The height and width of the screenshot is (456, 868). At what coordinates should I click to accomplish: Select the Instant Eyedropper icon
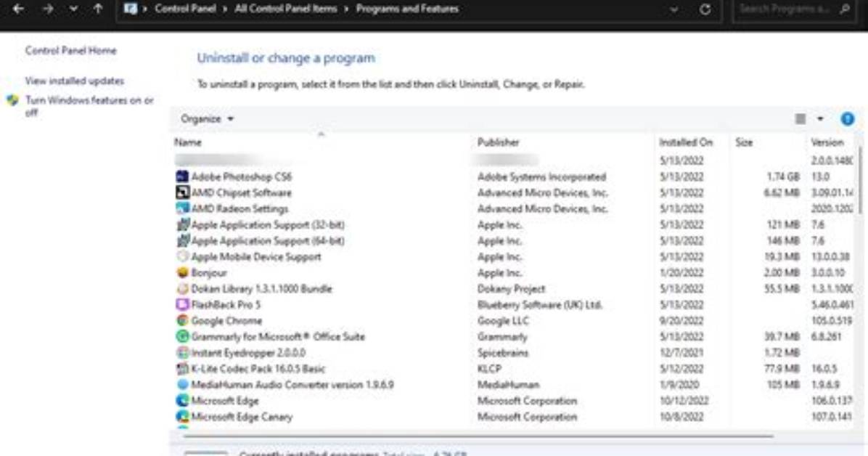(182, 353)
